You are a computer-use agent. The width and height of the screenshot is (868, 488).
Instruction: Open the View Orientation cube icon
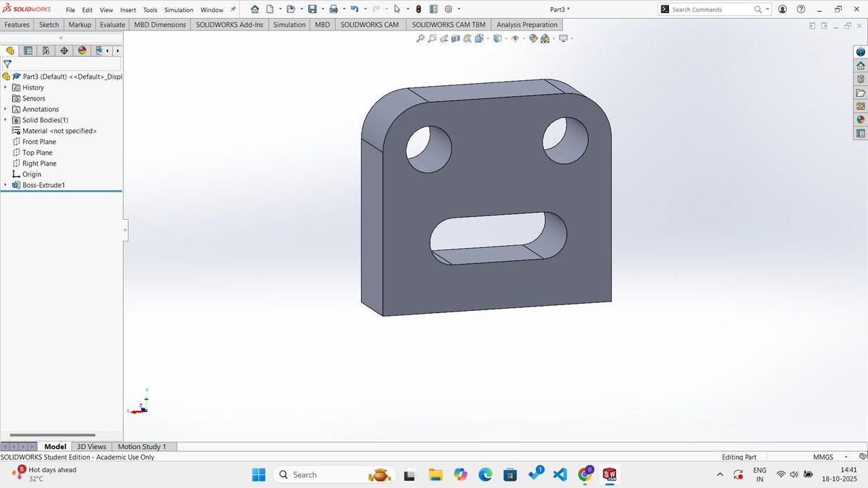pos(479,38)
